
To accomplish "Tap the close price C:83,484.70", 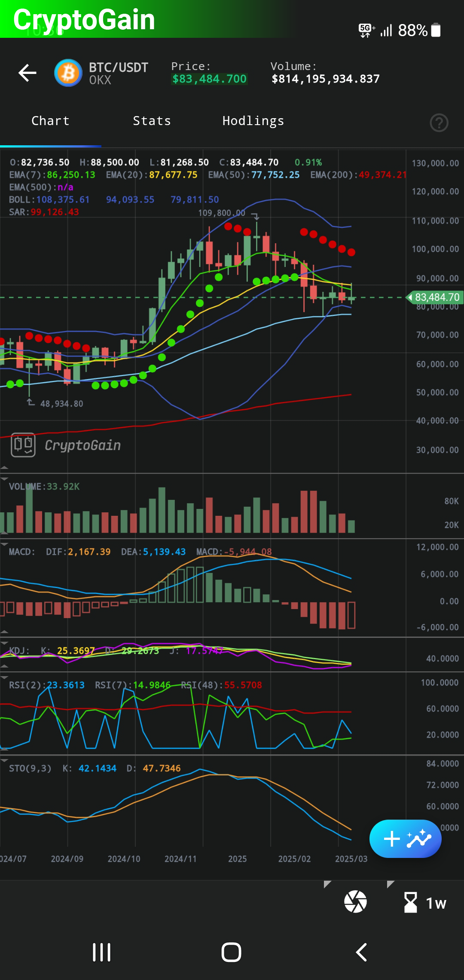I will pos(249,162).
